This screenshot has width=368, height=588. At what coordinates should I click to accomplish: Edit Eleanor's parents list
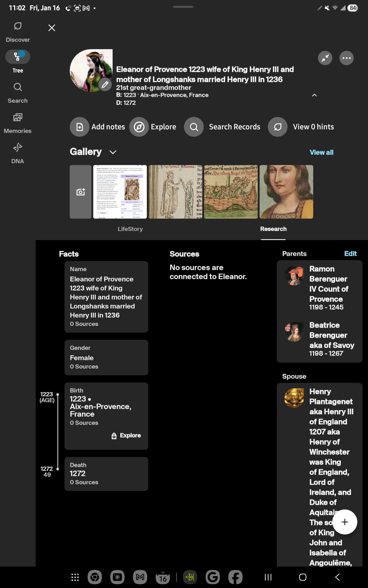350,254
